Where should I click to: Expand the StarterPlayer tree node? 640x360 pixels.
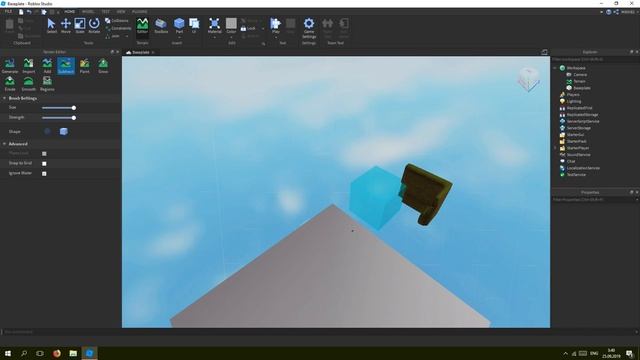point(555,148)
